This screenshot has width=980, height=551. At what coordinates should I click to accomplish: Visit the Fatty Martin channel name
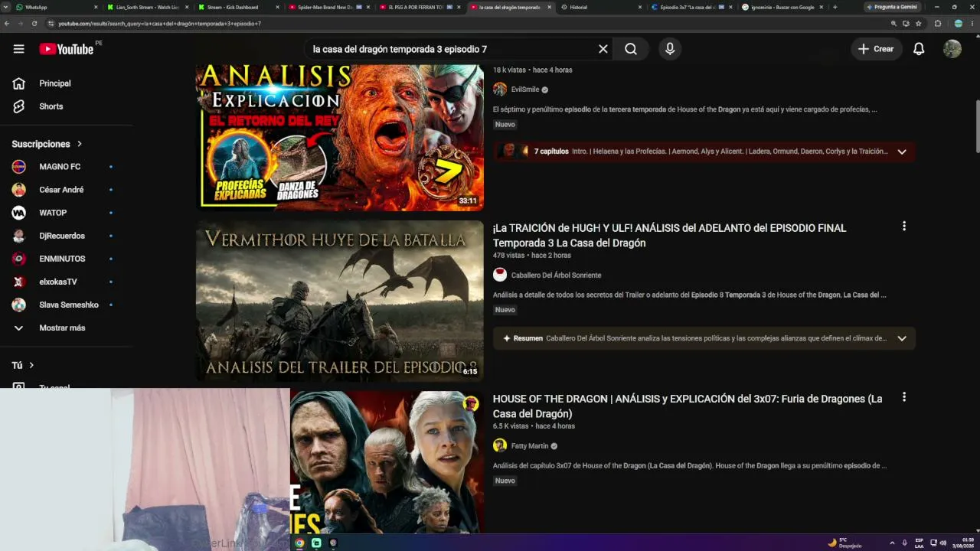tap(530, 446)
